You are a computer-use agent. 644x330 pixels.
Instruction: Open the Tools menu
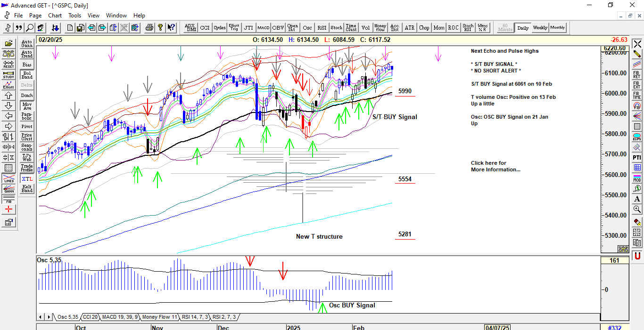pyautogui.click(x=74, y=16)
